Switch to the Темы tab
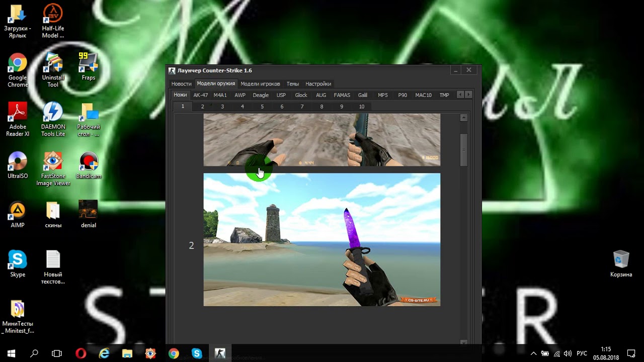This screenshot has height=362, width=644. [x=292, y=84]
